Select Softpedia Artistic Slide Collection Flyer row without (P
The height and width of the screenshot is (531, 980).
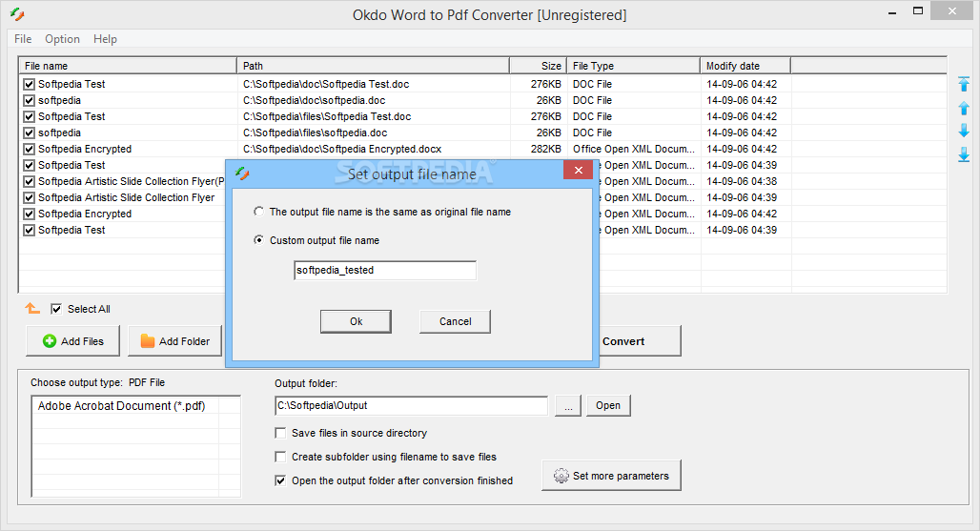[126, 197]
